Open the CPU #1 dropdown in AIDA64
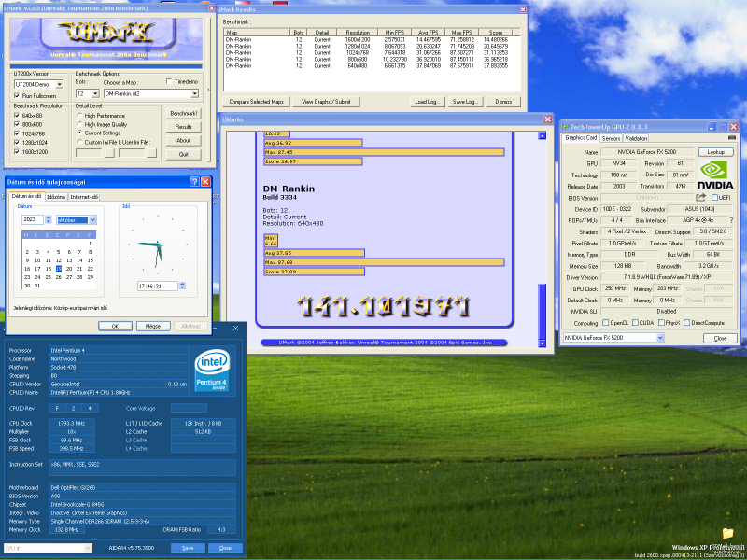This screenshot has height=560, width=747. point(88,548)
